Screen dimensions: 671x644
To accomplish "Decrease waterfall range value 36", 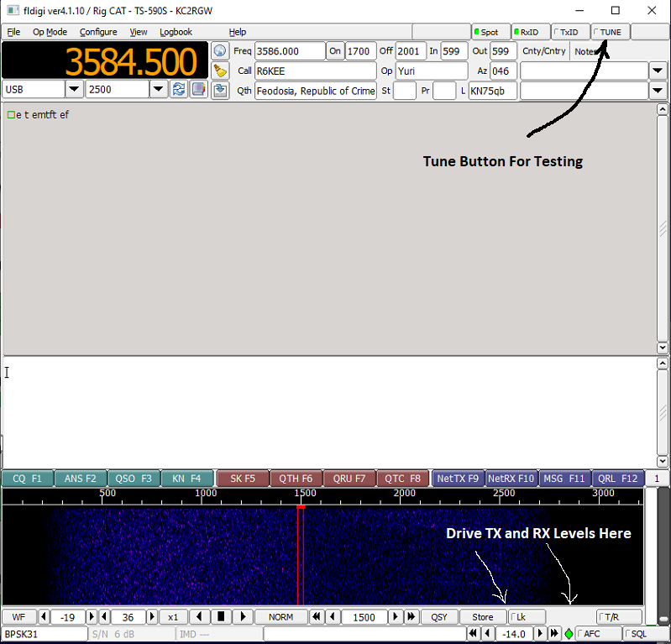I will [x=104, y=617].
